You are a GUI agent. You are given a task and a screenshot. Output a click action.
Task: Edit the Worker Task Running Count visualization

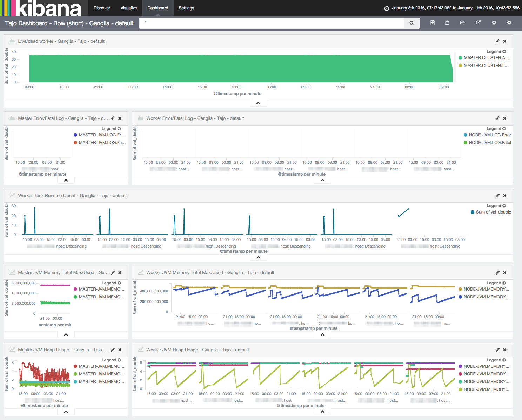(x=497, y=196)
